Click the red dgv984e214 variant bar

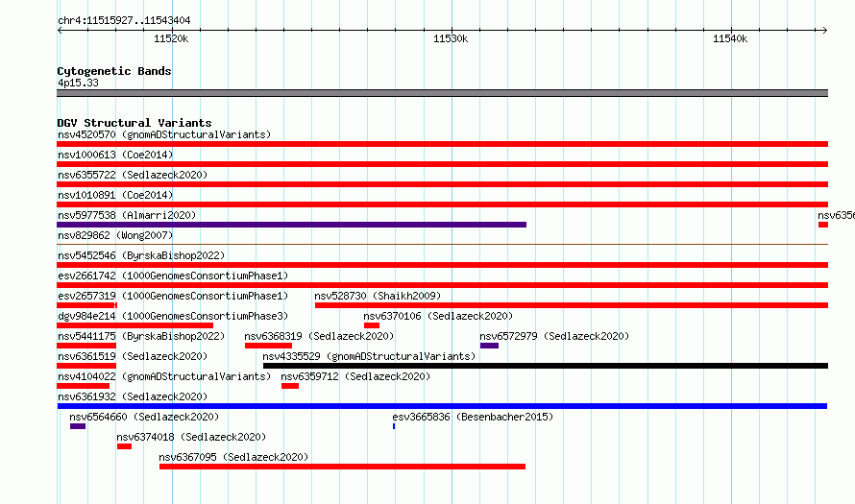(134, 325)
